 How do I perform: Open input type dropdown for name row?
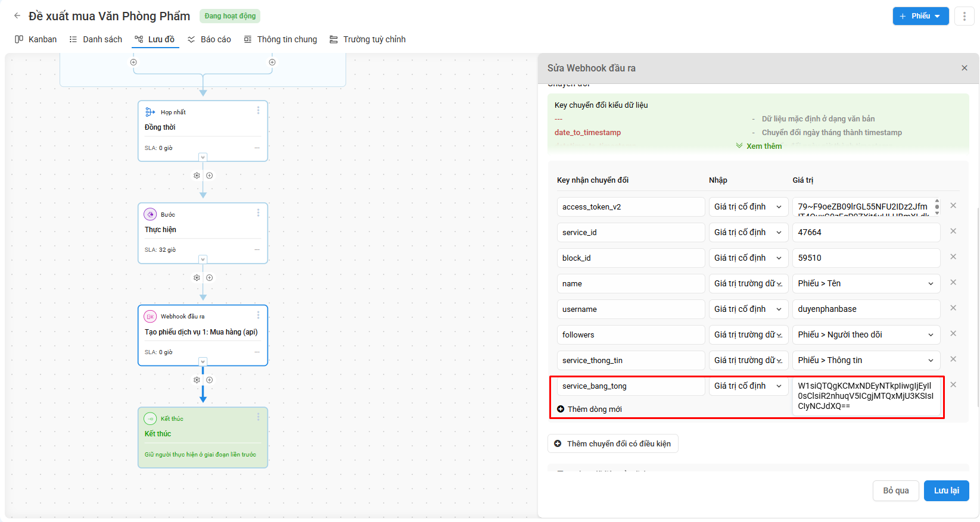coord(748,283)
